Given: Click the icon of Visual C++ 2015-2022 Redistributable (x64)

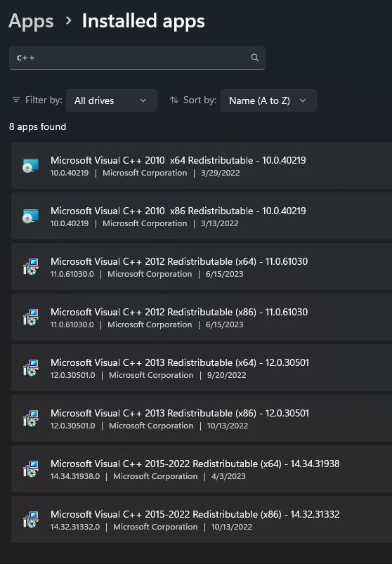Looking at the screenshot, I should (x=30, y=469).
